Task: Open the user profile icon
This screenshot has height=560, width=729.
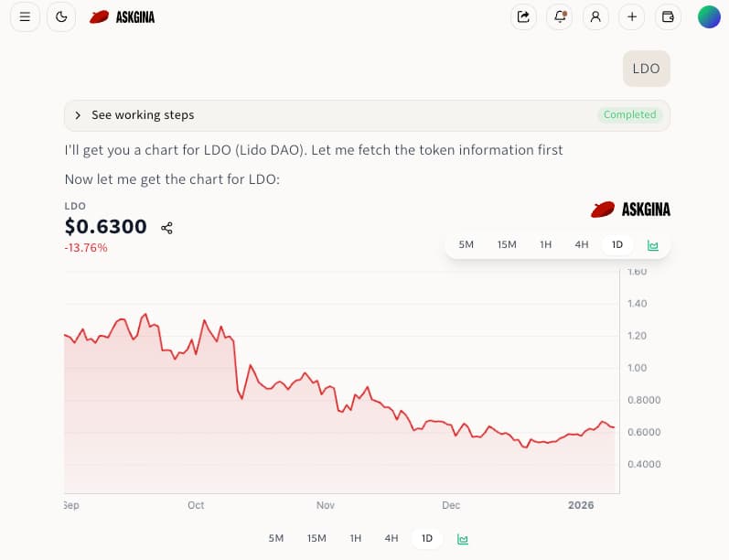Action: [595, 16]
